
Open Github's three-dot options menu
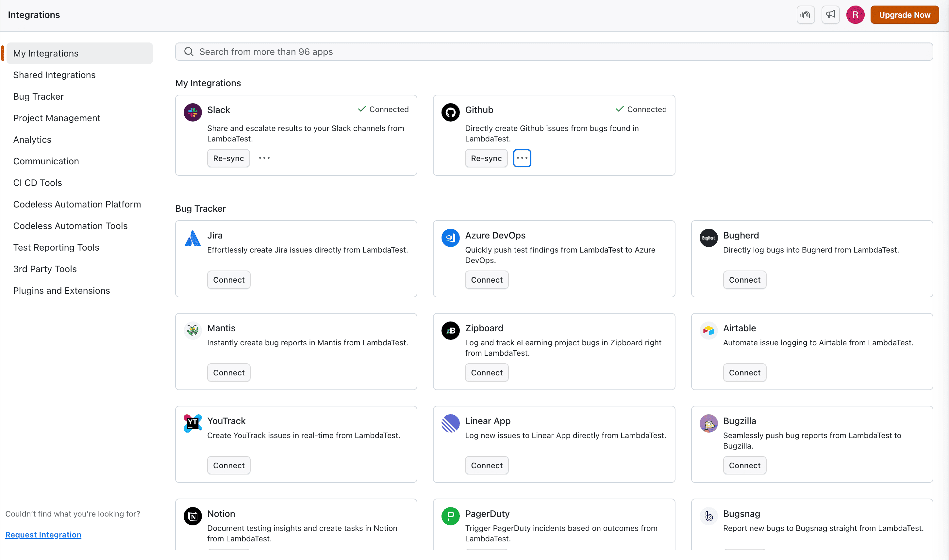(522, 158)
